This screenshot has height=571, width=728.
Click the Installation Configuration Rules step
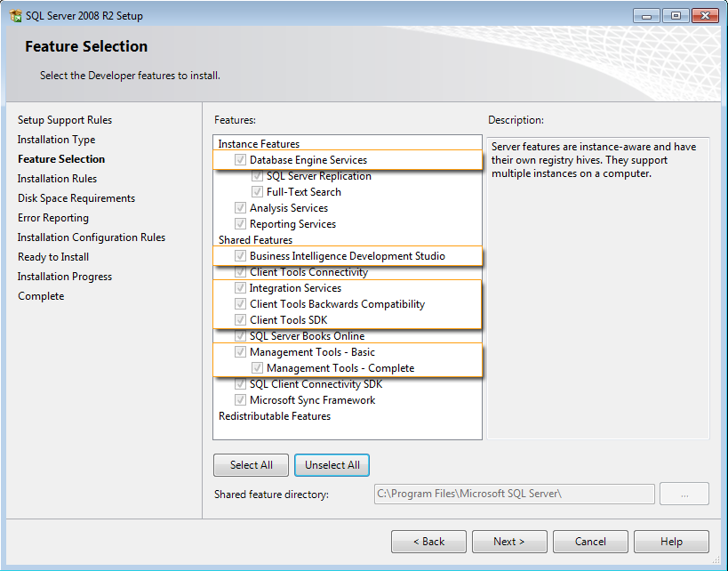point(92,237)
